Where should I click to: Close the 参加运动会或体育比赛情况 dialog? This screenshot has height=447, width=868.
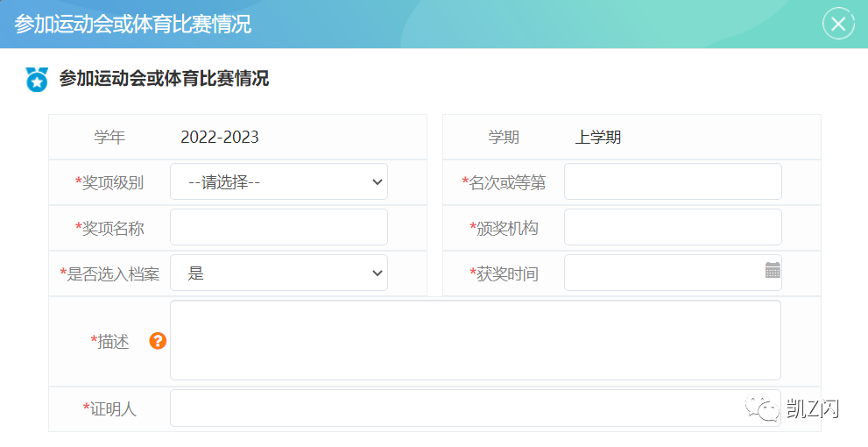tap(838, 24)
